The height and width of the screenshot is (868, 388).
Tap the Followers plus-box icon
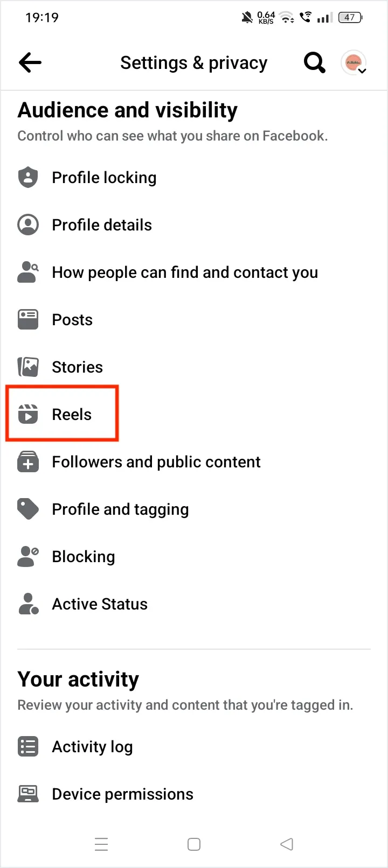(x=28, y=462)
